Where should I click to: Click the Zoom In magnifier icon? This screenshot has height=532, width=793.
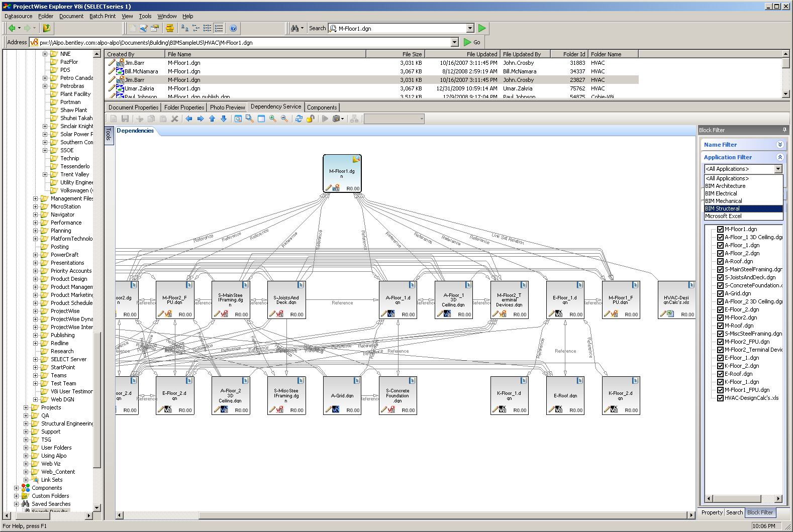tap(273, 119)
